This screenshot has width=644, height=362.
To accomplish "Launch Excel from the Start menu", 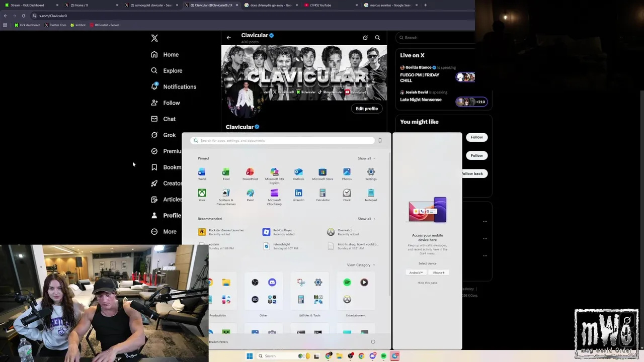I will pos(226,174).
